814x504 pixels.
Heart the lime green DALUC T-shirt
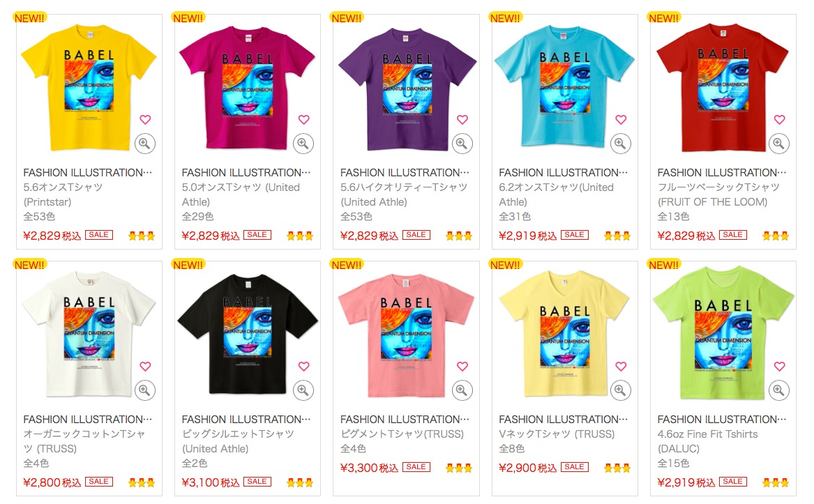pyautogui.click(x=780, y=366)
